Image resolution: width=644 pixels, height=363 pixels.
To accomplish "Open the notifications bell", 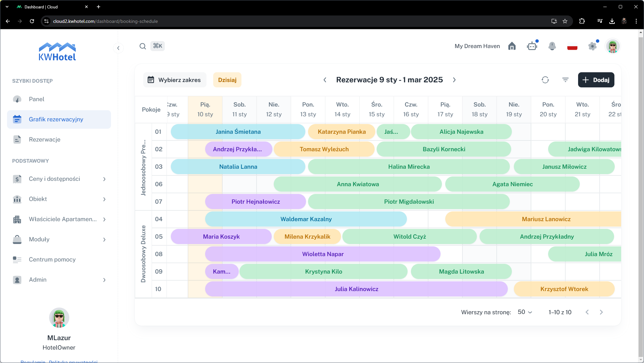I will (552, 46).
